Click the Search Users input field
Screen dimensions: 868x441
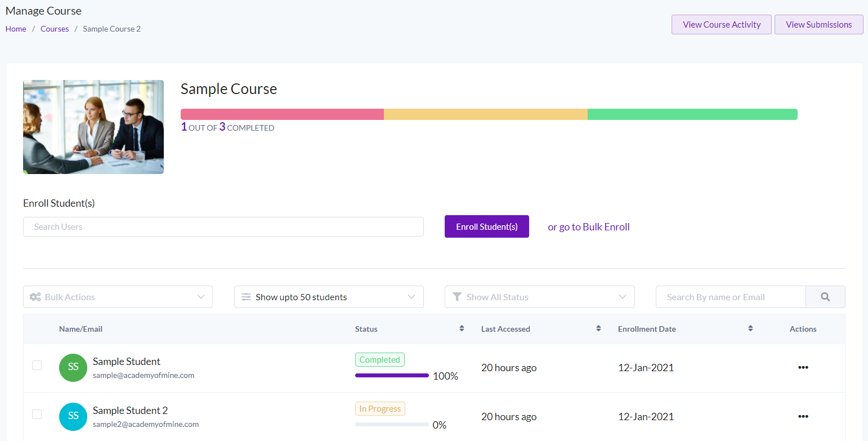coord(223,226)
